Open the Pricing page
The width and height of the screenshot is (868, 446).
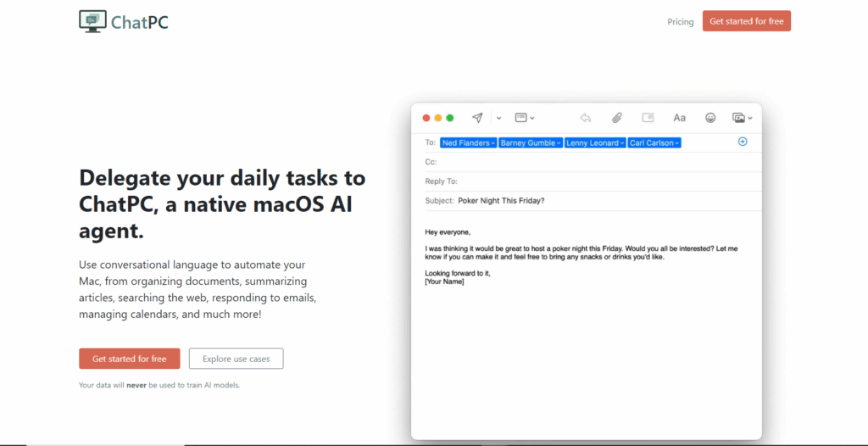click(x=681, y=21)
